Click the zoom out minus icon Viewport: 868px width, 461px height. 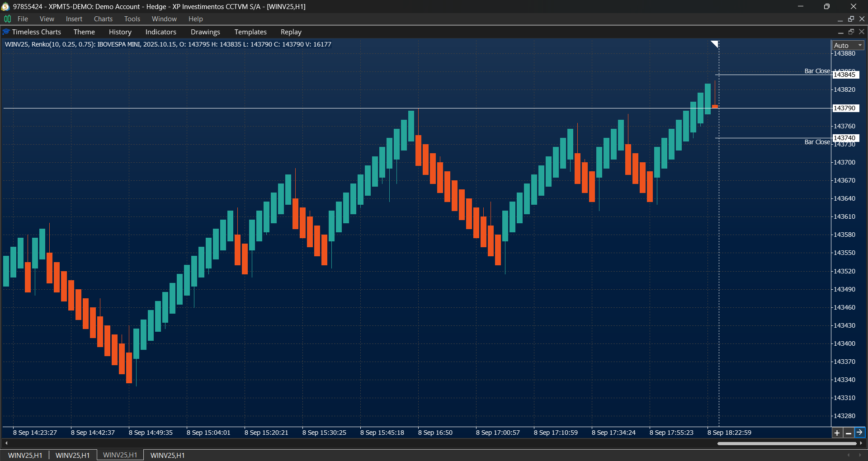pos(849,433)
